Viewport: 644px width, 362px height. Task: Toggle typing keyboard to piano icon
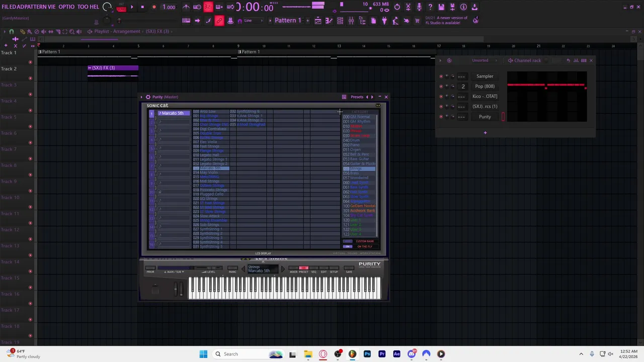click(186, 21)
